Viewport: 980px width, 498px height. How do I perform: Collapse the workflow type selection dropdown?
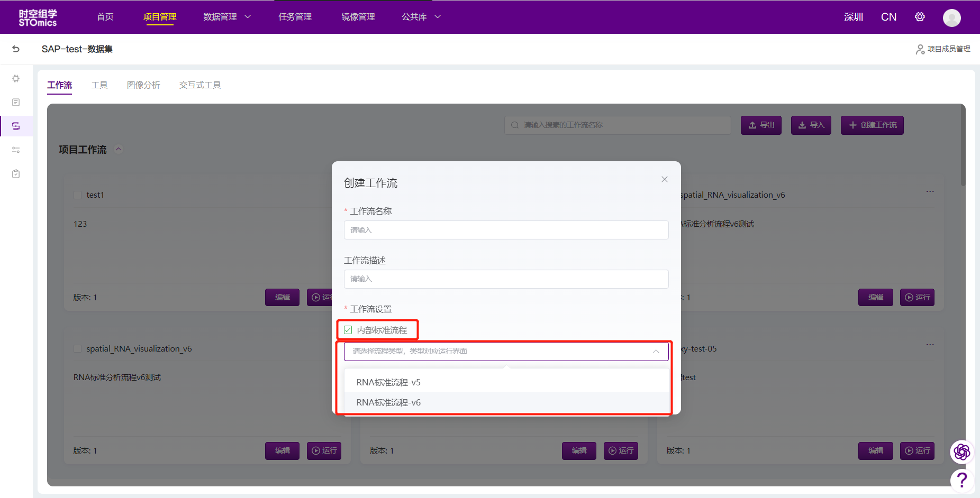[656, 352]
